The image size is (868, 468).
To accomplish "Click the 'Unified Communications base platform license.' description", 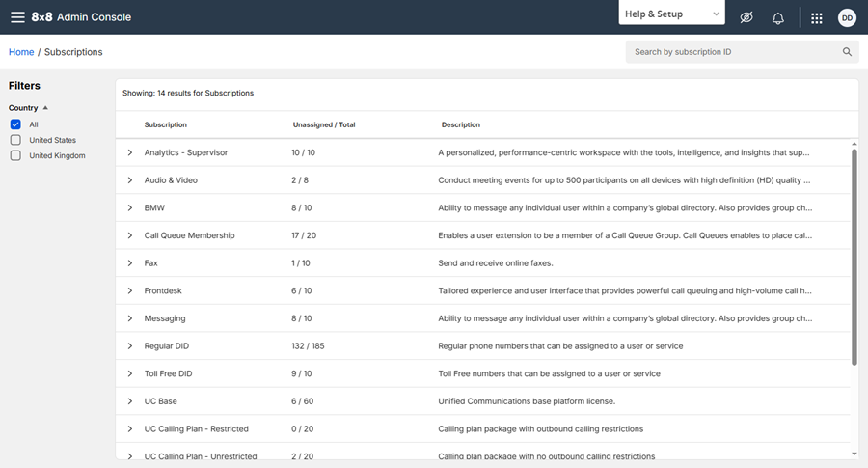I will coord(527,401).
